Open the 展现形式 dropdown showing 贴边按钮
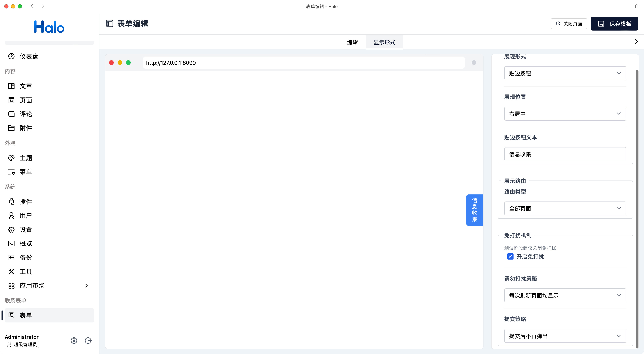 pyautogui.click(x=565, y=73)
